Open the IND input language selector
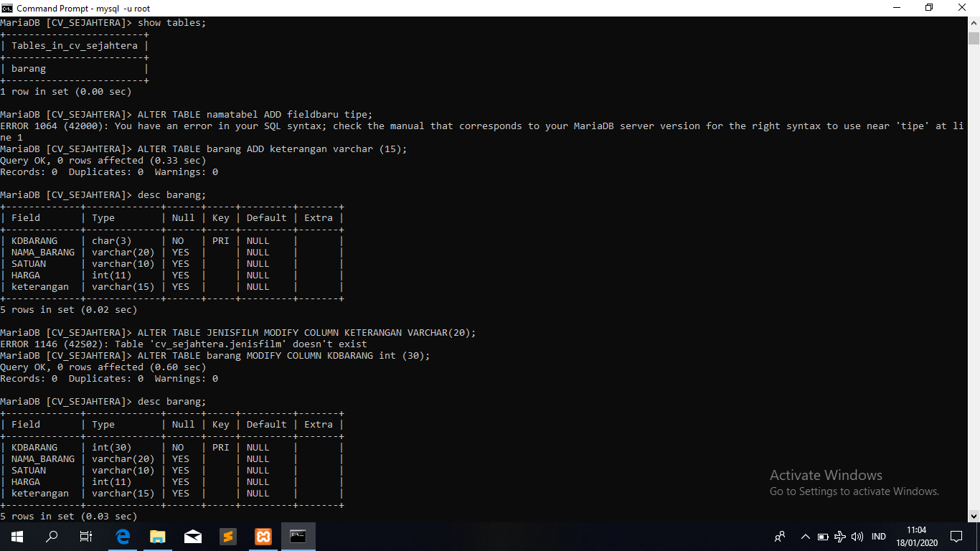This screenshot has height=551, width=980. tap(879, 537)
